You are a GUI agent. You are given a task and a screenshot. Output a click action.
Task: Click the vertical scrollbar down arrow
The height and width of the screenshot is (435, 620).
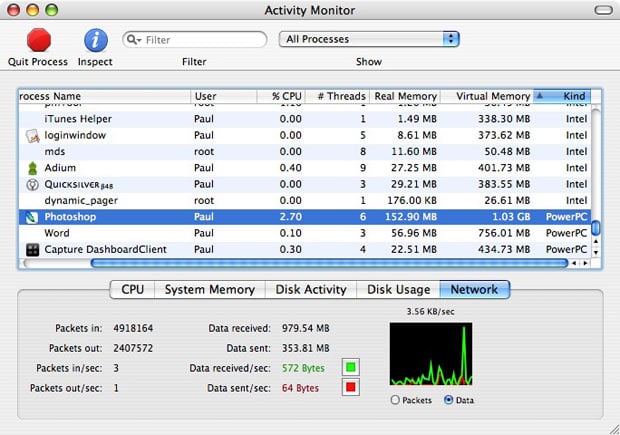[596, 252]
